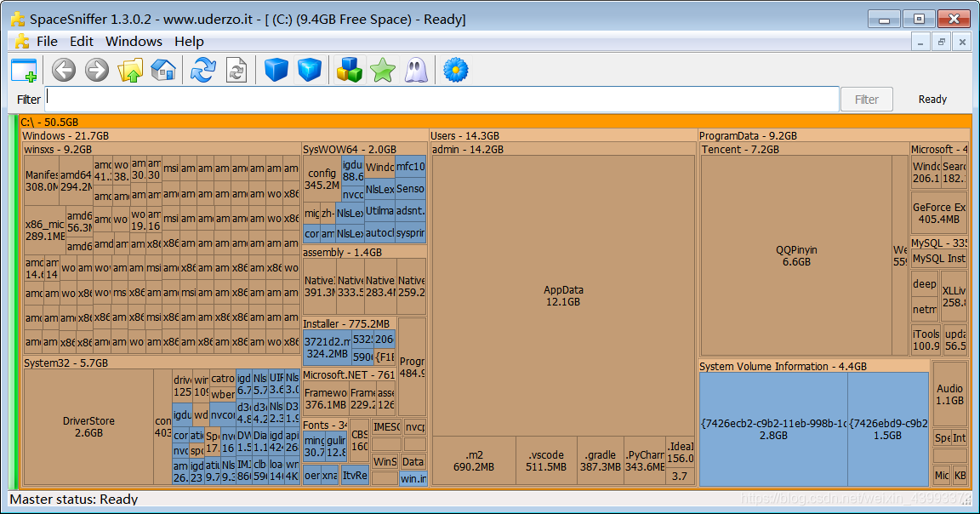The height and width of the screenshot is (514, 980).
Task: Select the iTools 100.9 block
Action: [x=926, y=340]
